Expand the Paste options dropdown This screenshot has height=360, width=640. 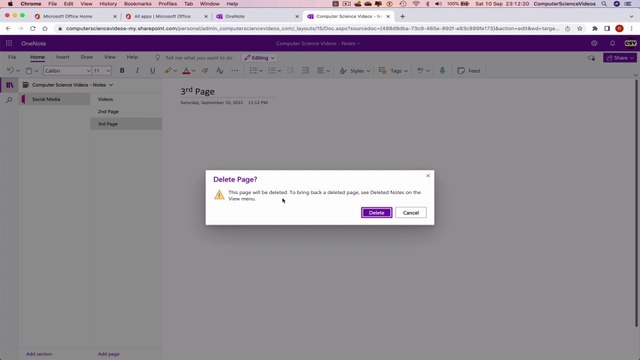click(x=36, y=71)
